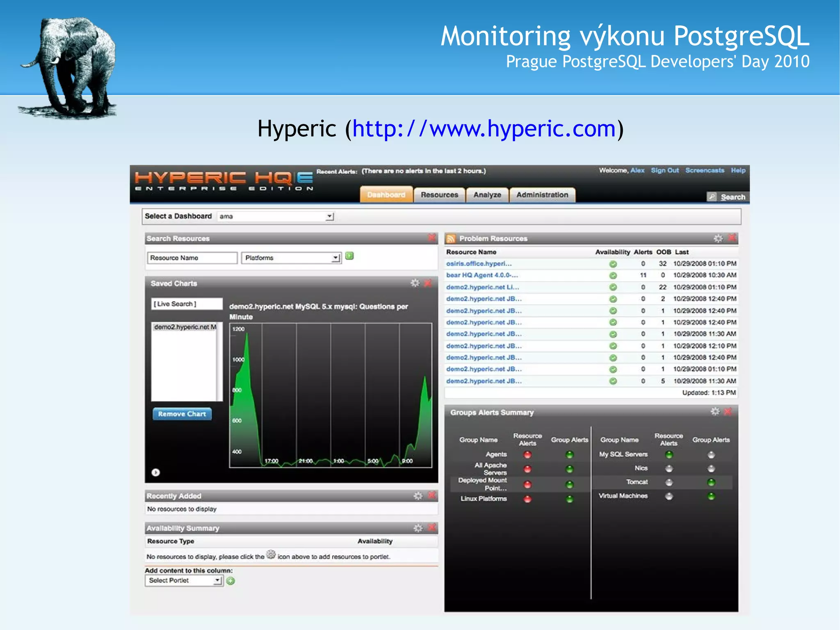
Task: Click the Alex user name link
Action: point(637,170)
